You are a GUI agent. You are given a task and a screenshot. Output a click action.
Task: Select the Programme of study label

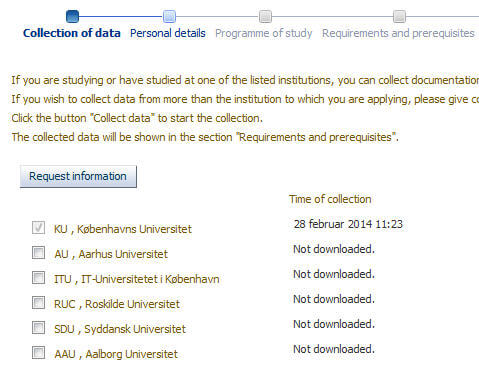264,33
